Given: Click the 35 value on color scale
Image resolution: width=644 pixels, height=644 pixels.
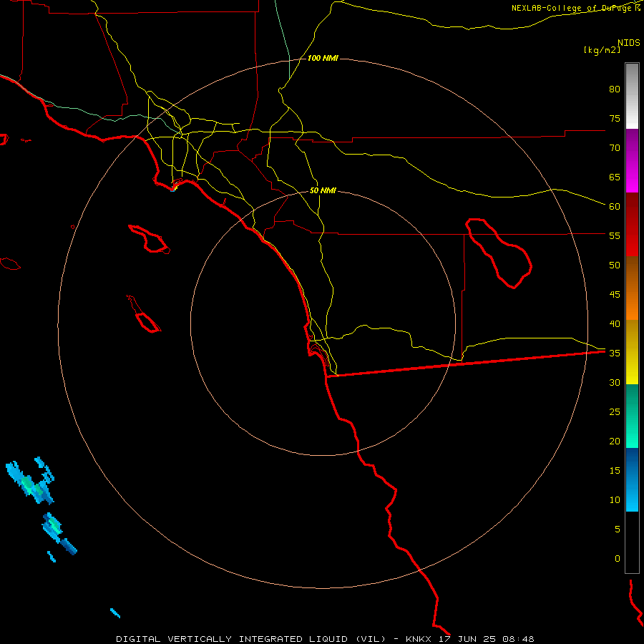Looking at the screenshot, I should click(x=615, y=353).
